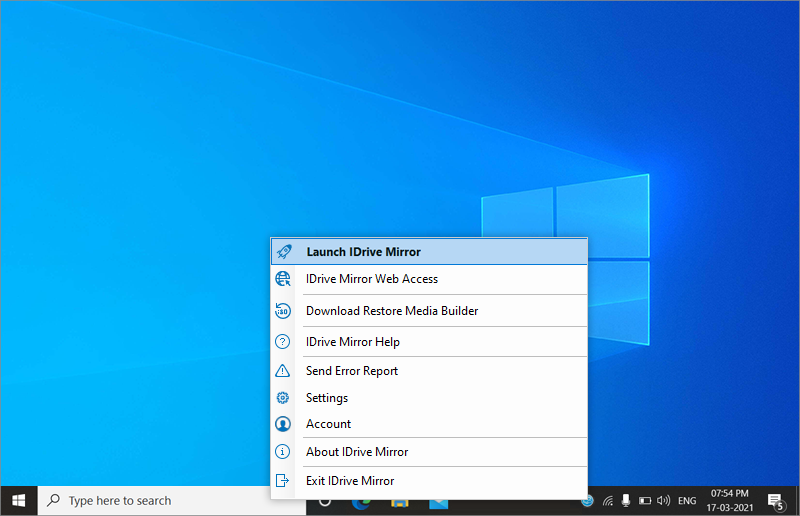Open Settings via the gear icon

(283, 398)
